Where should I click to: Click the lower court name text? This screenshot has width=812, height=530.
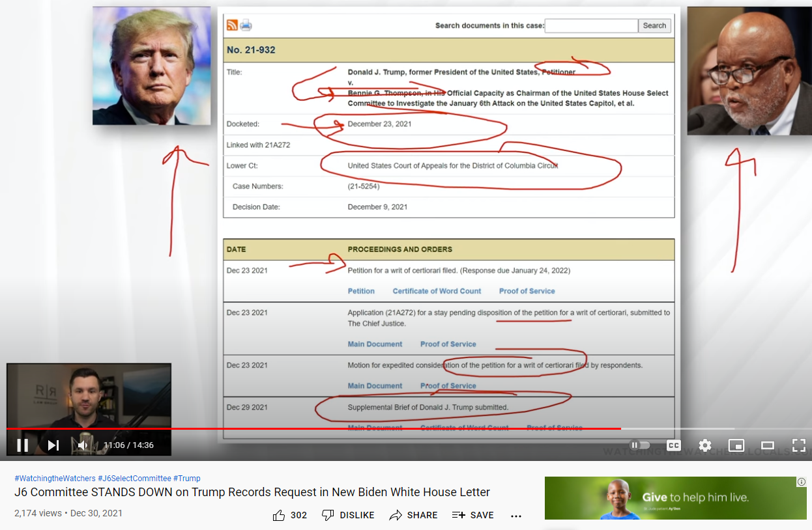coord(453,165)
